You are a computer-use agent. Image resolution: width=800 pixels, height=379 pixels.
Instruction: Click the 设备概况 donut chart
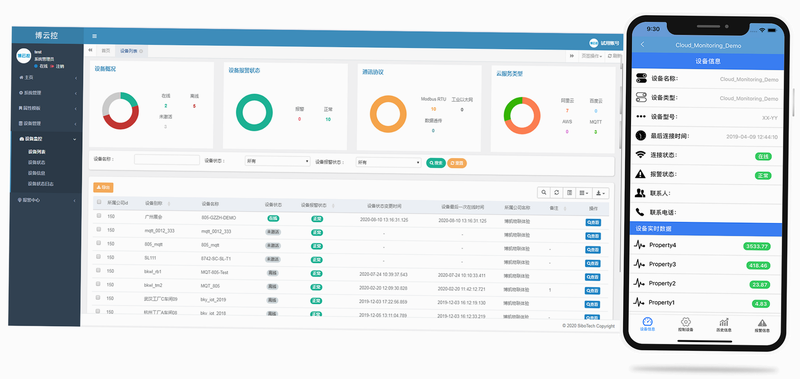[120, 111]
